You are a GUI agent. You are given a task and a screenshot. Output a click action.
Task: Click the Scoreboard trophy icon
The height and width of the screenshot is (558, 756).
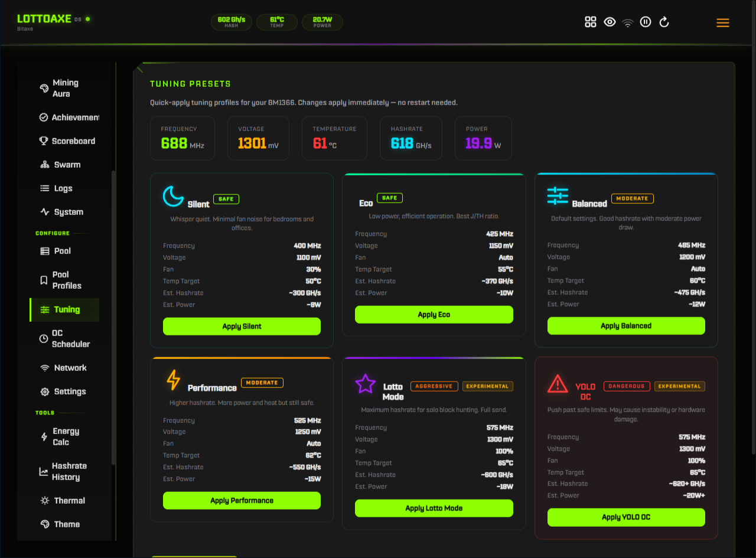coord(44,141)
